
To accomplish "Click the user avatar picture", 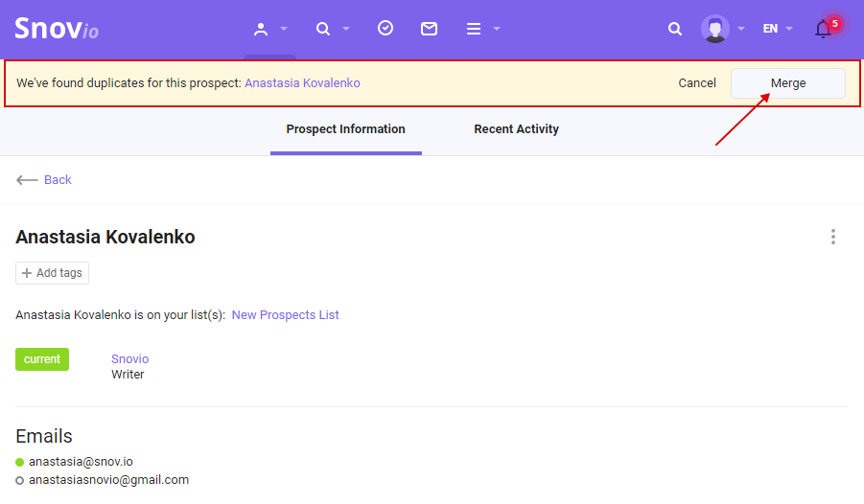I will [715, 29].
